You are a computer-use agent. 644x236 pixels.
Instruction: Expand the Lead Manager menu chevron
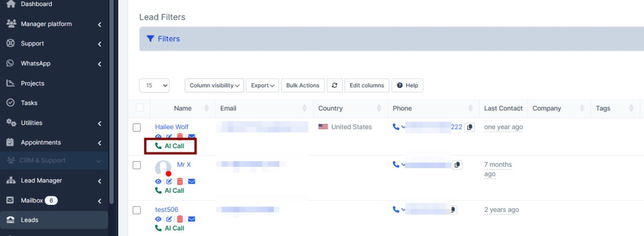(100, 181)
